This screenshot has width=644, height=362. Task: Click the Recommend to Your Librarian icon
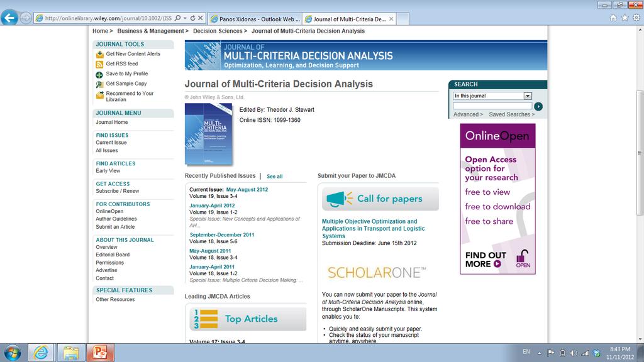(99, 95)
